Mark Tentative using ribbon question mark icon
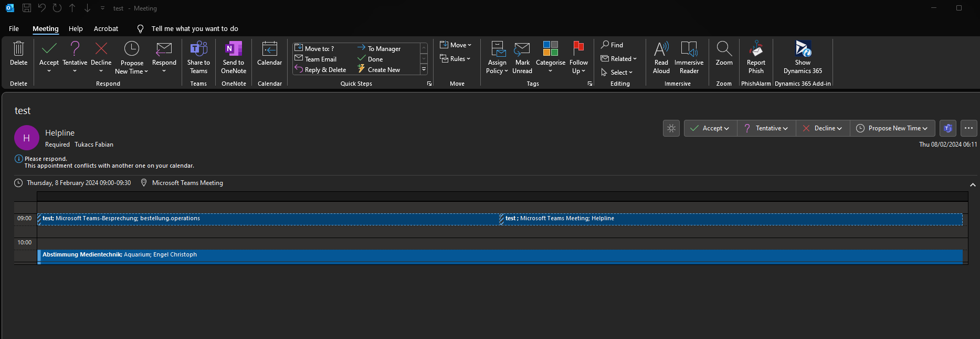This screenshot has height=339, width=980. [x=75, y=49]
